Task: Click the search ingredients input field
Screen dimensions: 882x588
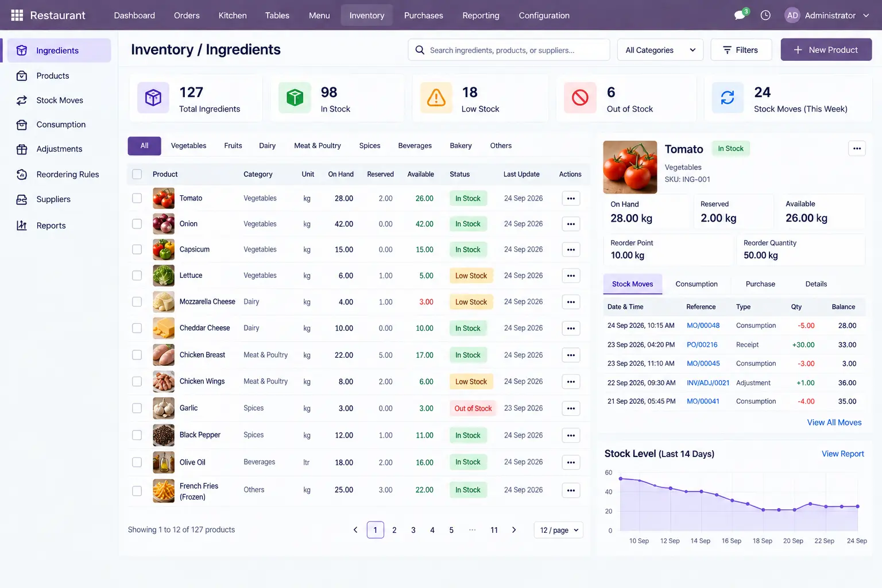Action: point(509,50)
